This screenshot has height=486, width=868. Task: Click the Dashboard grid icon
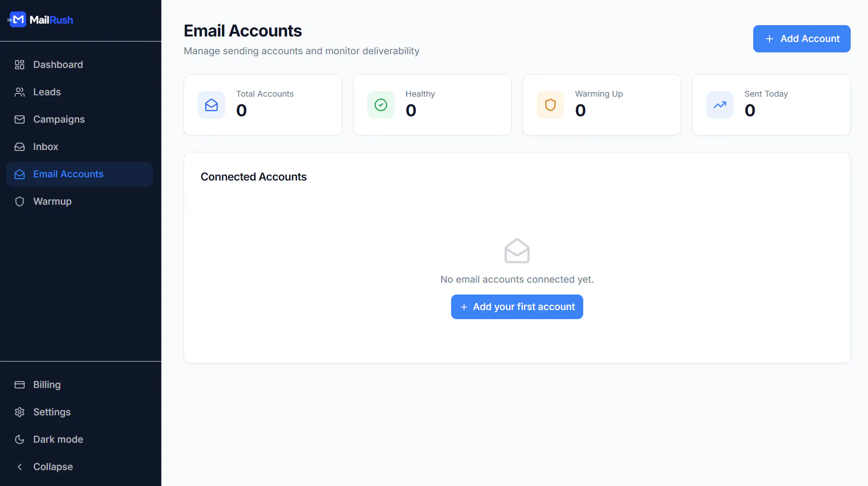coord(20,65)
